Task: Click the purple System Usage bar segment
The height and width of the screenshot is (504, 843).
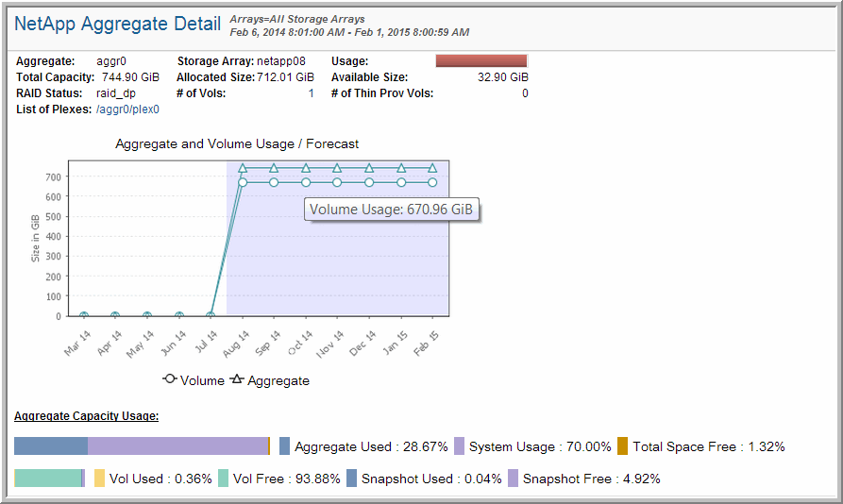Action: [177, 446]
